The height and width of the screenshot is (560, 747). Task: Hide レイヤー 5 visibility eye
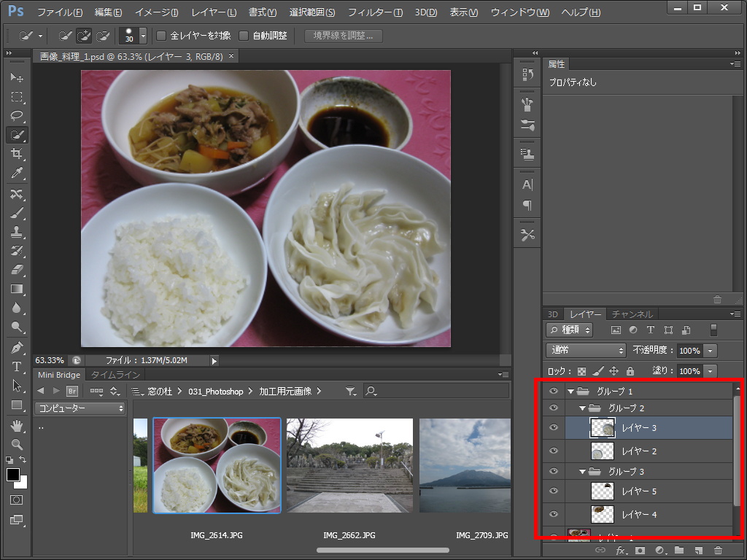pyautogui.click(x=554, y=491)
